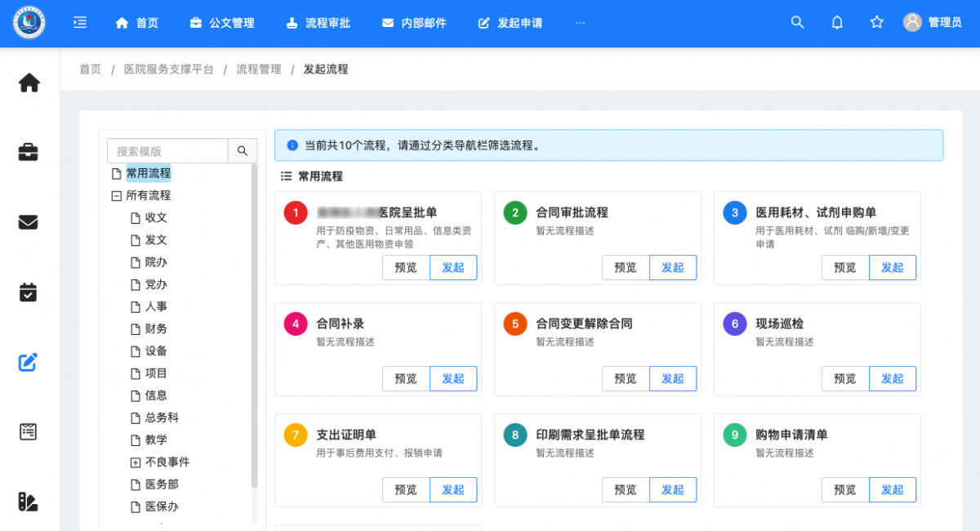Image resolution: width=980 pixels, height=531 pixels.
Task: Preview the 现场巡检 flow
Action: tap(845, 378)
